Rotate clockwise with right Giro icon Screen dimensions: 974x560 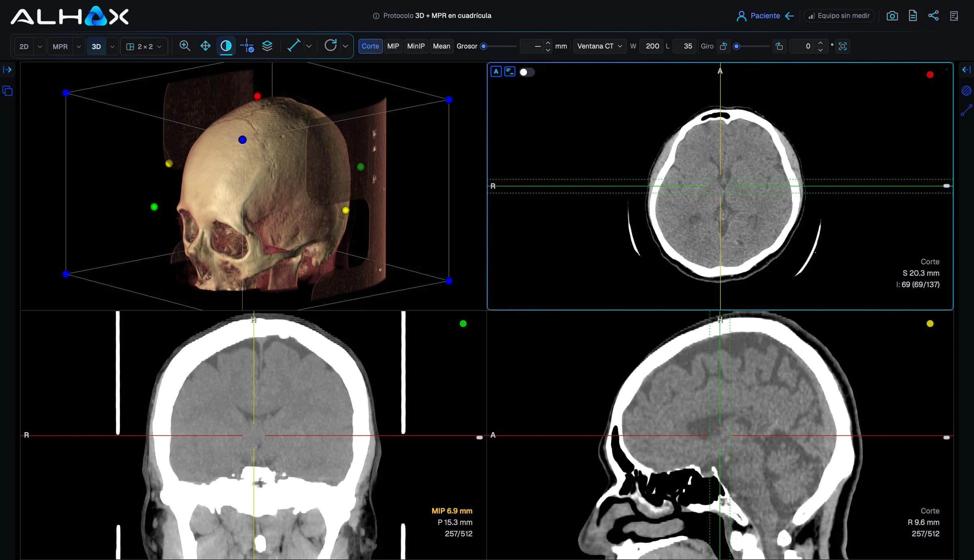779,46
